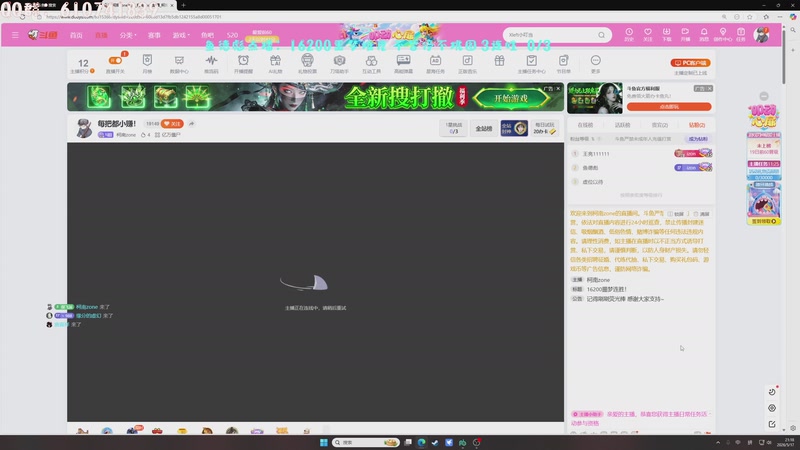Screen dimensions: 800x450
Task: Expand the 游戏 games dropdown
Action: coord(181,35)
